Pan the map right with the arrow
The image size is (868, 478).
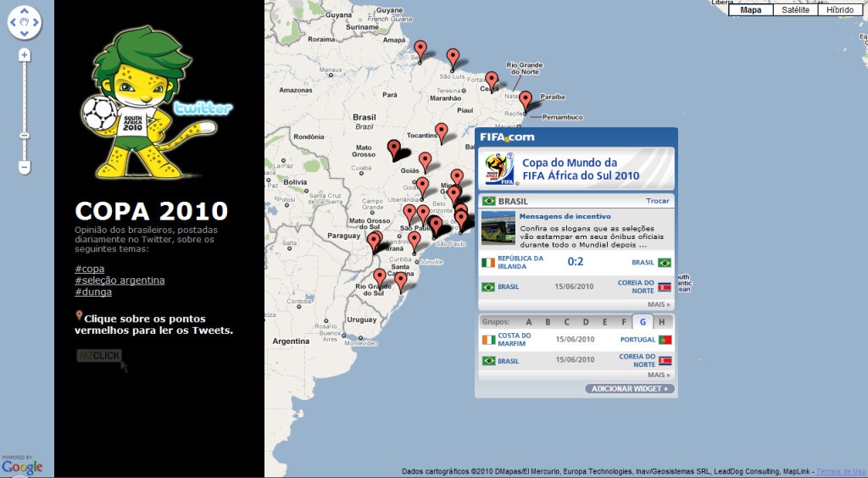36,22
